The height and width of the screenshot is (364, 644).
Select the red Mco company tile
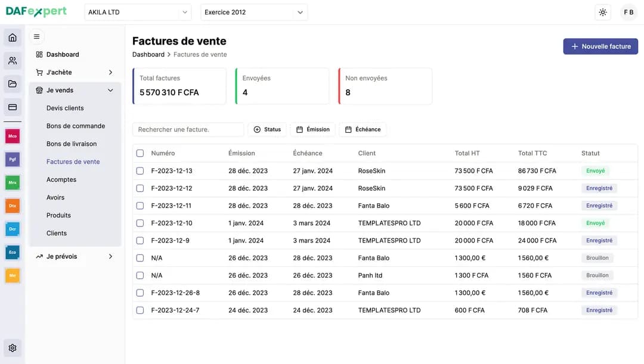click(13, 136)
